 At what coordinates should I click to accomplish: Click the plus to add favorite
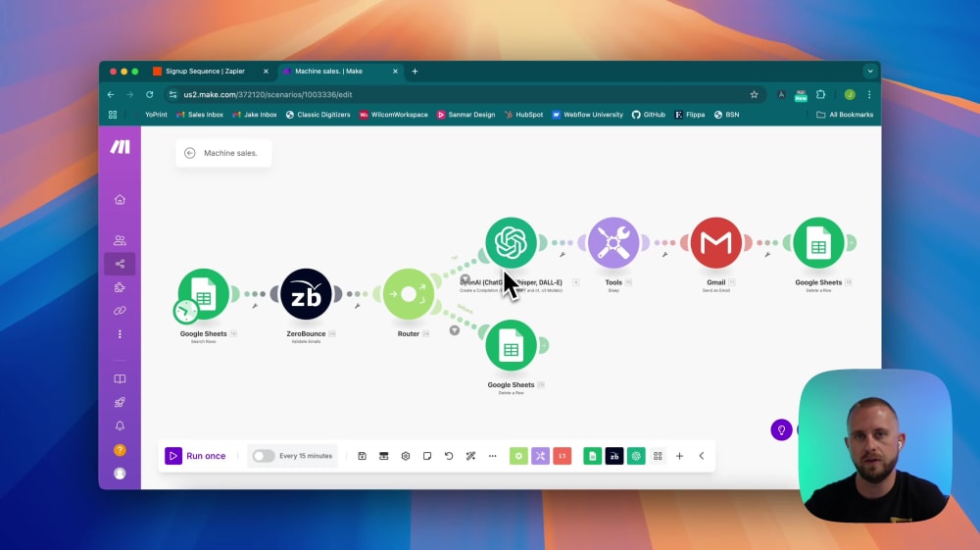(x=679, y=456)
